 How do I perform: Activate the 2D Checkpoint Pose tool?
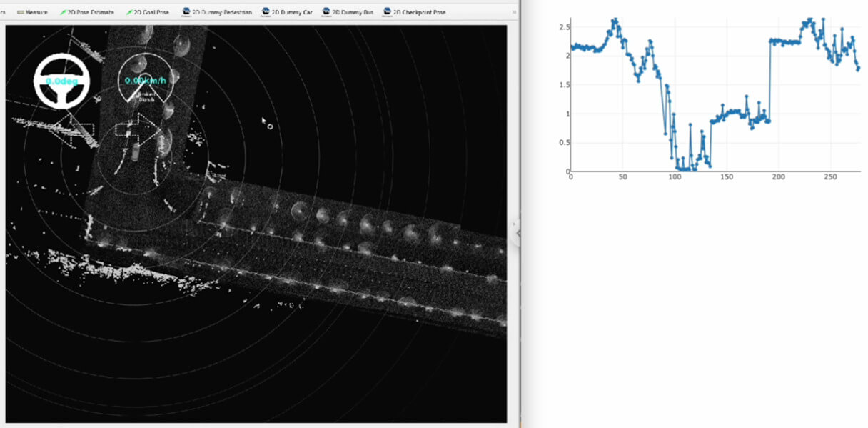pyautogui.click(x=414, y=12)
